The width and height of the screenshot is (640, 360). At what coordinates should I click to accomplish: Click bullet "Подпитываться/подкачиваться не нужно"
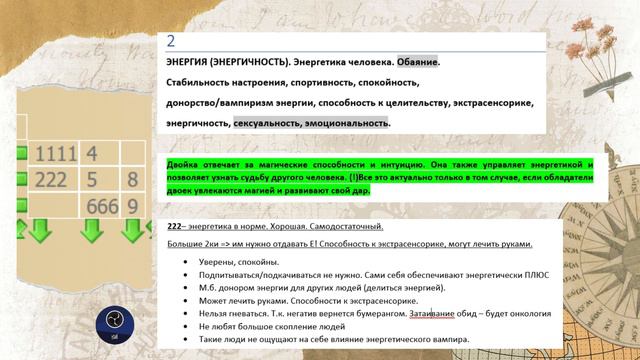[x=374, y=275]
